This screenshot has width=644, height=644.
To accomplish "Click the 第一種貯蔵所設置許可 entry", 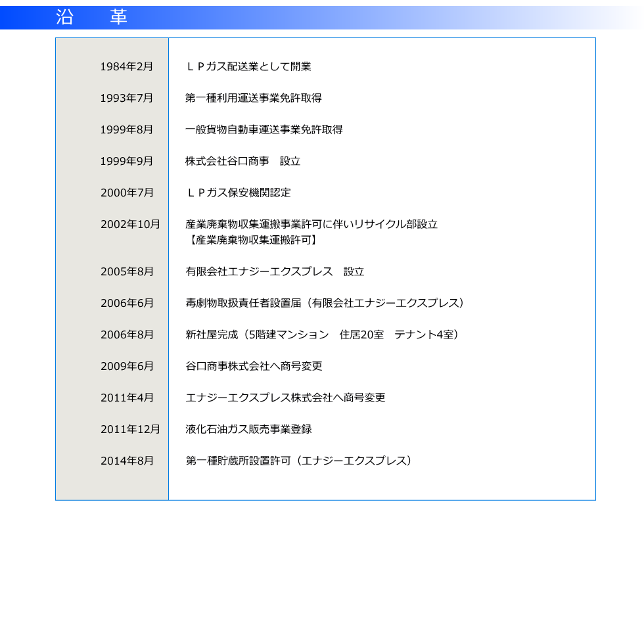I will [298, 461].
